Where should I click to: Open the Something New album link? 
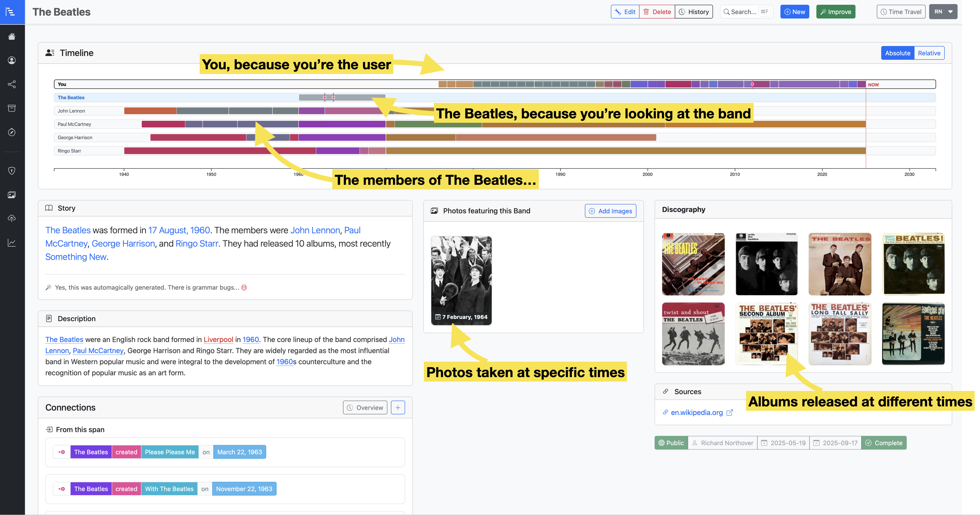(75, 257)
